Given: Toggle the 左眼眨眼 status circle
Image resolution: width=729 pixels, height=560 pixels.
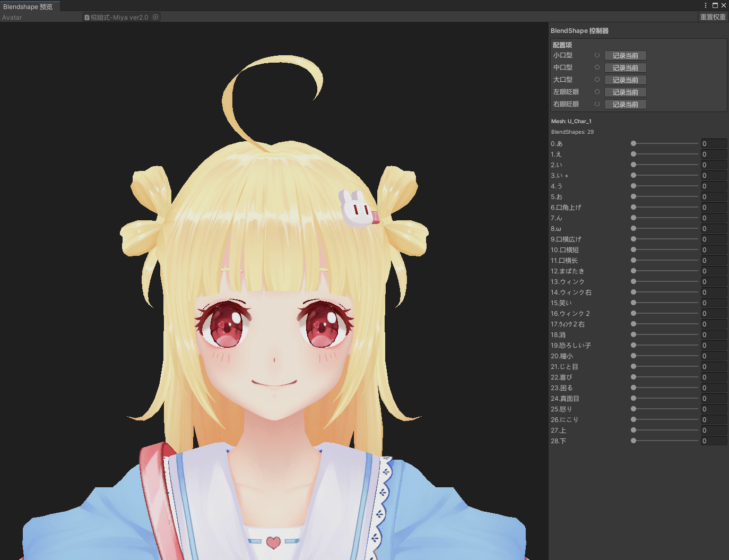Looking at the screenshot, I should [597, 92].
